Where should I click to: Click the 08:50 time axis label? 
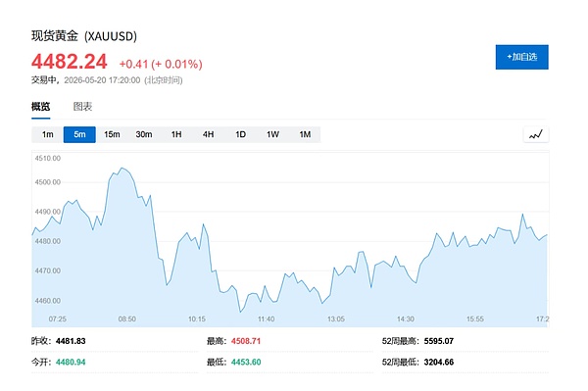(127, 319)
